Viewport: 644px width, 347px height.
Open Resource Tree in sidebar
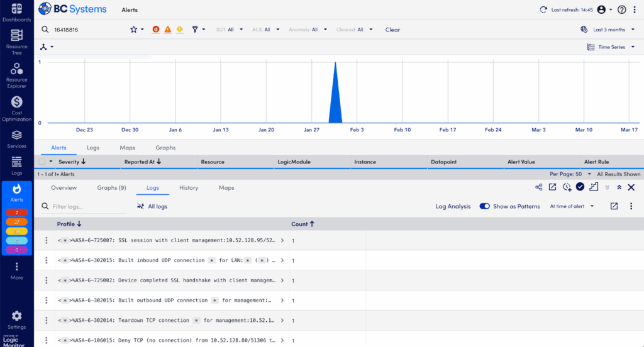[x=16, y=42]
